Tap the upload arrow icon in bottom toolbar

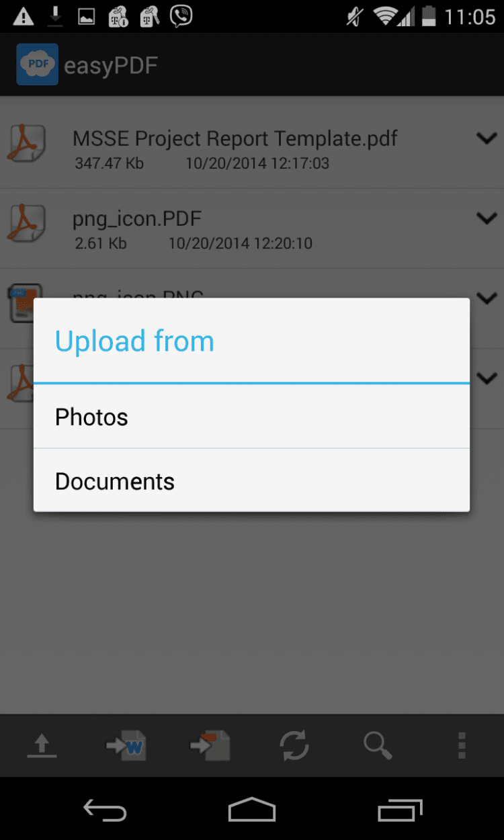pyautogui.click(x=42, y=746)
